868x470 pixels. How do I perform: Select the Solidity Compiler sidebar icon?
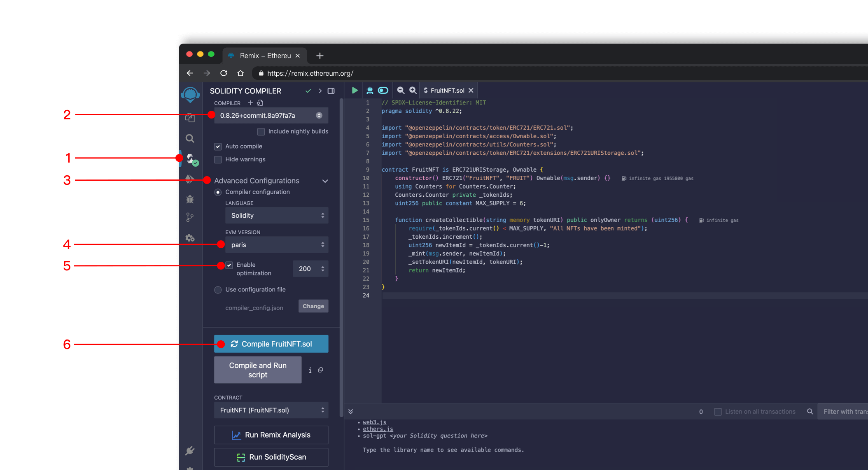click(x=190, y=158)
